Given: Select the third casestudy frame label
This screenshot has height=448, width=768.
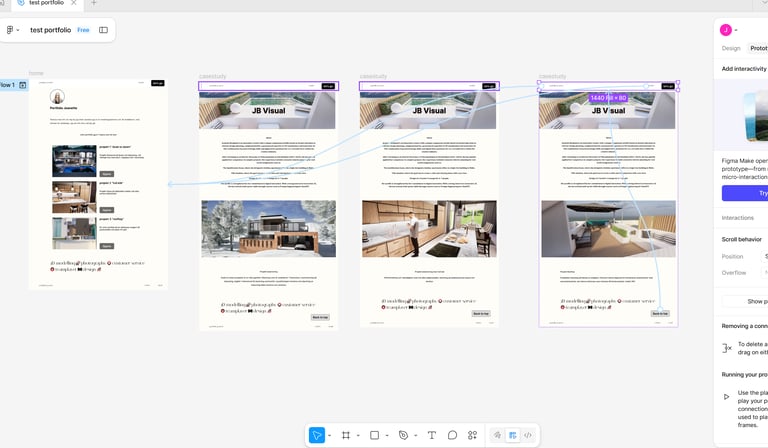Looking at the screenshot, I should coord(552,76).
